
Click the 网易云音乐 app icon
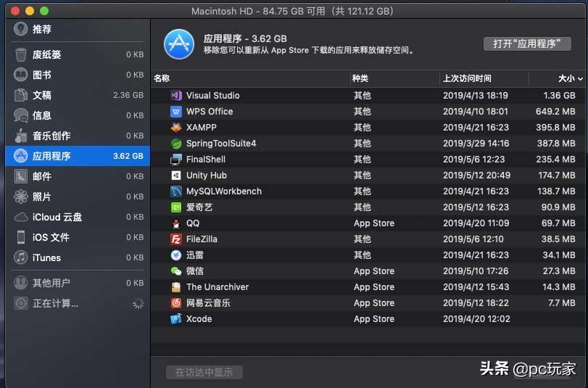click(x=176, y=303)
